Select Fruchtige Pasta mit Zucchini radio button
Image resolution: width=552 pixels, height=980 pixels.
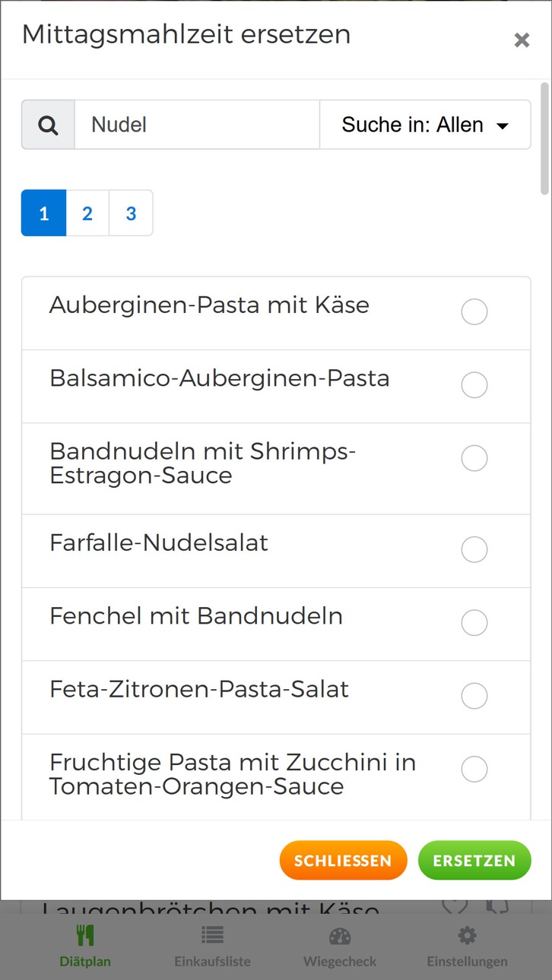pos(474,769)
